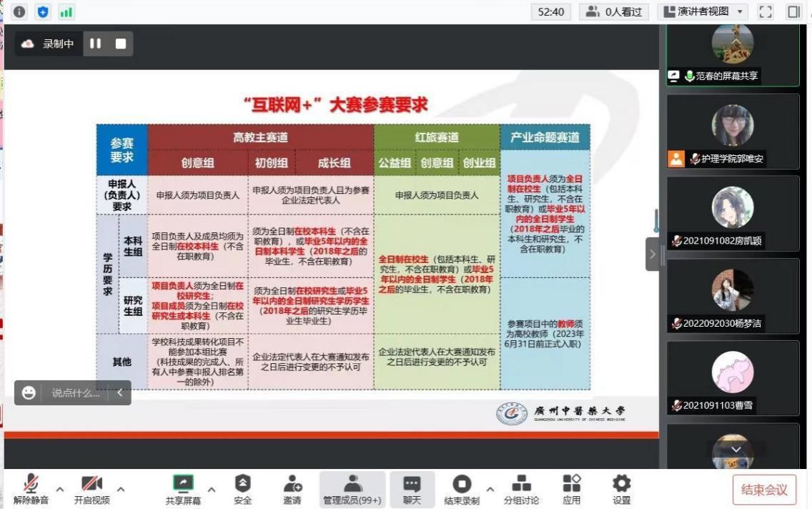Open the 演讲者视图 view dropdown
This screenshot has width=812, height=509.
tap(704, 11)
